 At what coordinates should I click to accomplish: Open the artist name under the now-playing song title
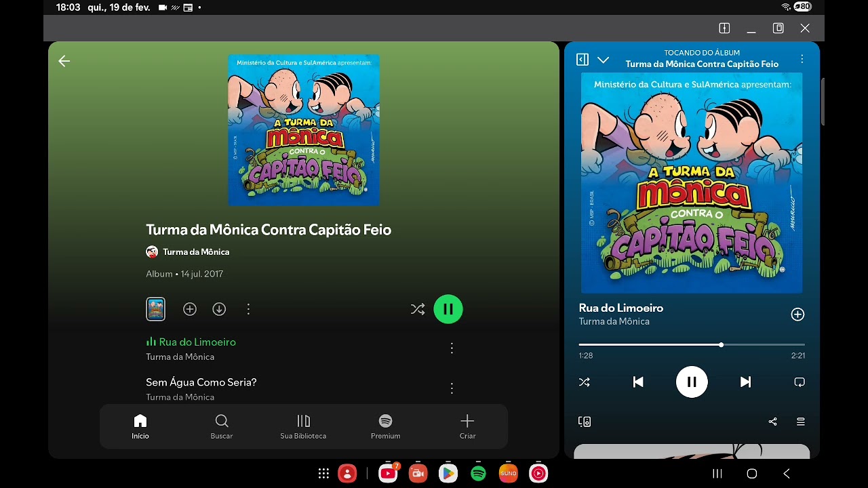(614, 321)
